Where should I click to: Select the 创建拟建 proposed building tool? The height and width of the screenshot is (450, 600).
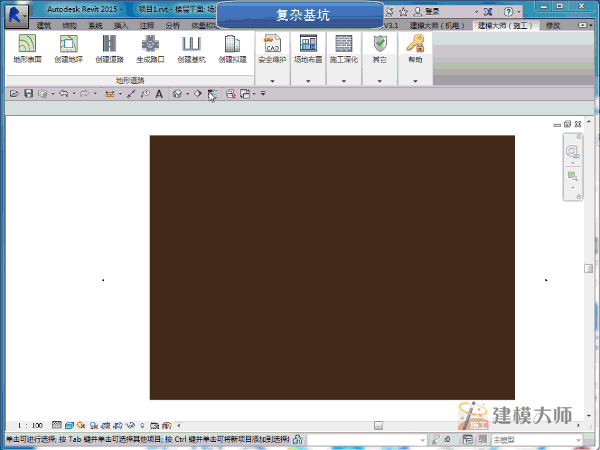point(232,48)
